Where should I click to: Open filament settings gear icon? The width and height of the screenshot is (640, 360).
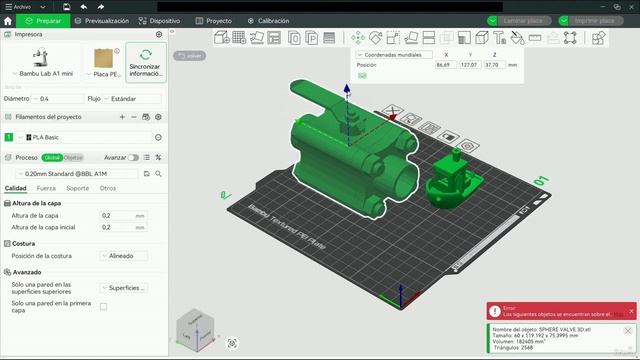[x=158, y=117]
